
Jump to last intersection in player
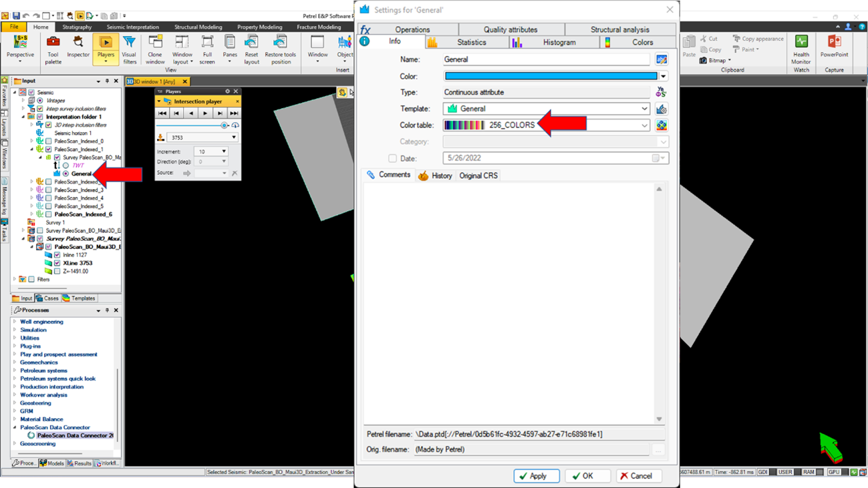pos(234,113)
